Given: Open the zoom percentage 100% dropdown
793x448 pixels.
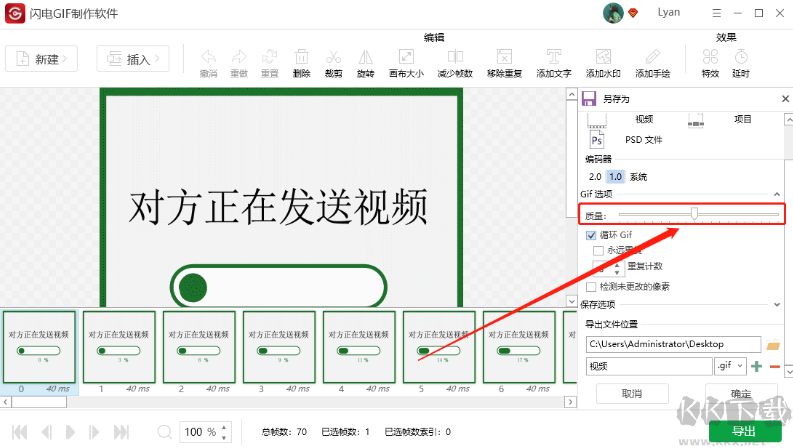Looking at the screenshot, I should [x=222, y=432].
